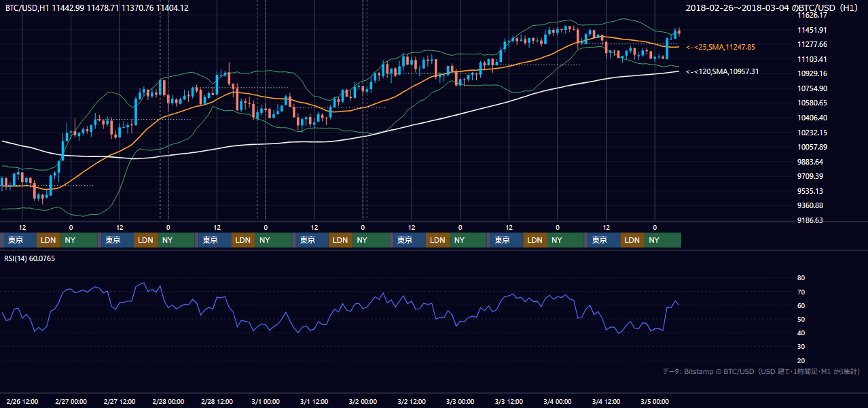Click the price axis value 9709.39
This screenshot has width=868, height=408.
[x=810, y=176]
